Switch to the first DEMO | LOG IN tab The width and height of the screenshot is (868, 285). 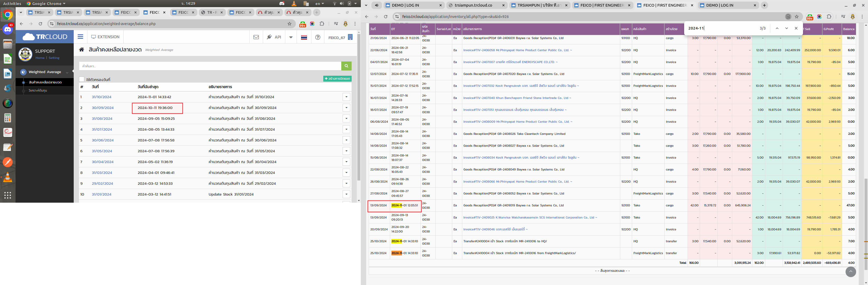(414, 5)
